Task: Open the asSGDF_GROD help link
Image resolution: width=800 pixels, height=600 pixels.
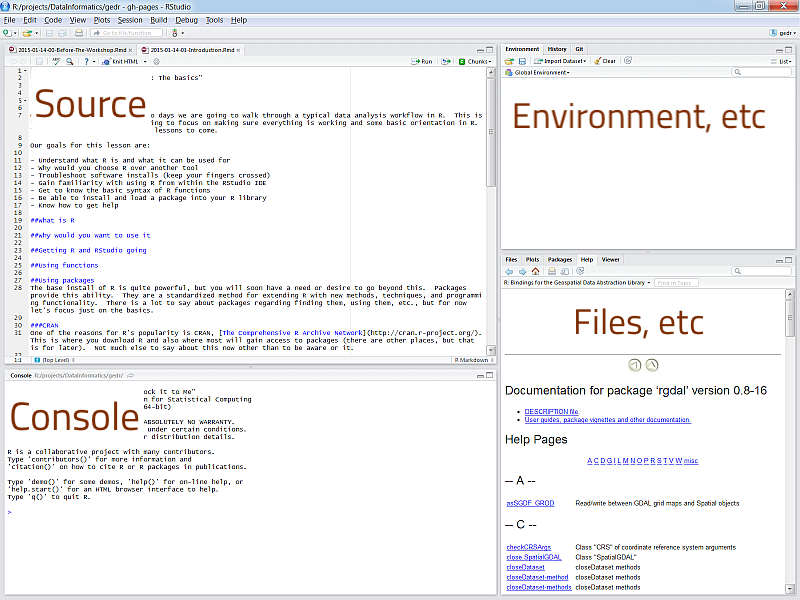Action: tap(530, 503)
